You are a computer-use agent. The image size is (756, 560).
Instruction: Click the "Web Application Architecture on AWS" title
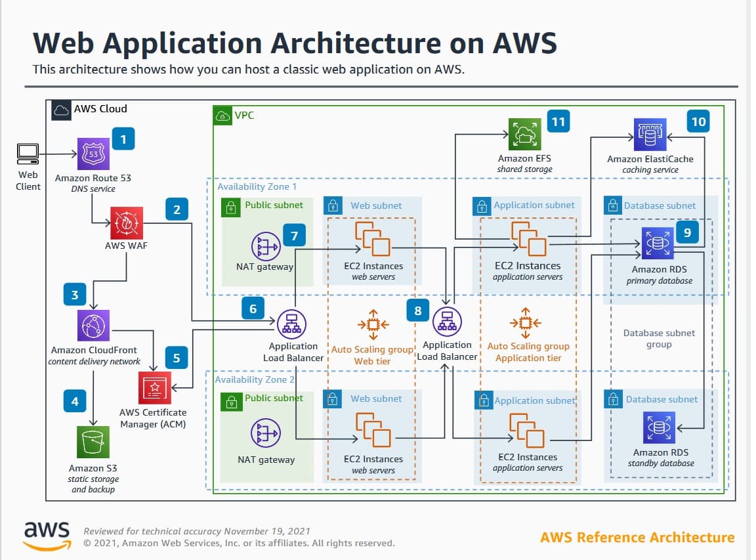pyautogui.click(x=295, y=43)
